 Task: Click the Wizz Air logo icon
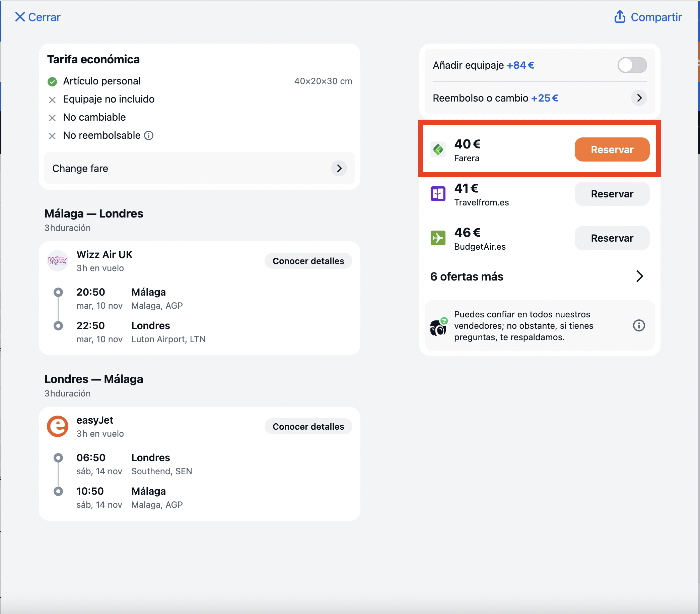click(x=57, y=261)
